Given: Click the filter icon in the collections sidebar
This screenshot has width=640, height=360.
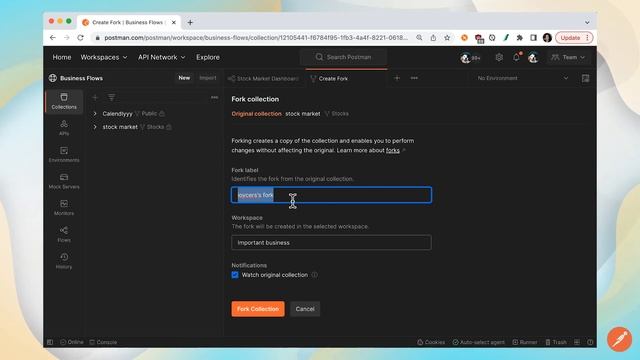Looking at the screenshot, I should (111, 97).
